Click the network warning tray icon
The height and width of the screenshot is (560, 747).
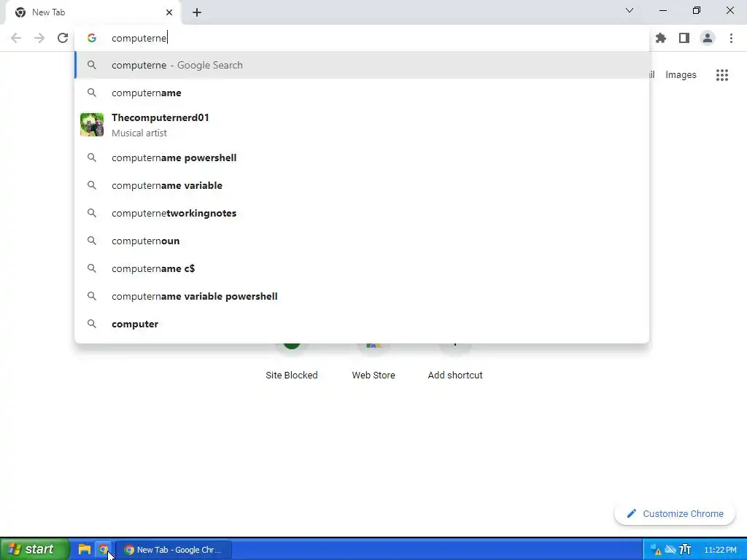[656, 550]
